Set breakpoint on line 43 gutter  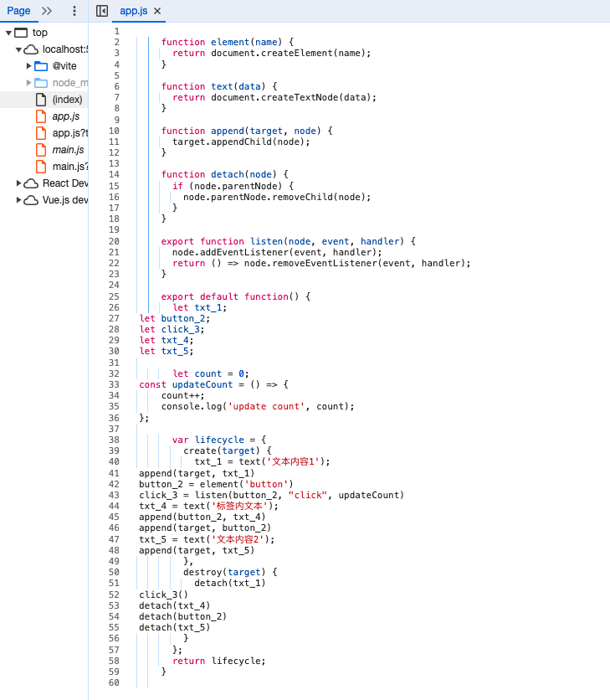114,495
